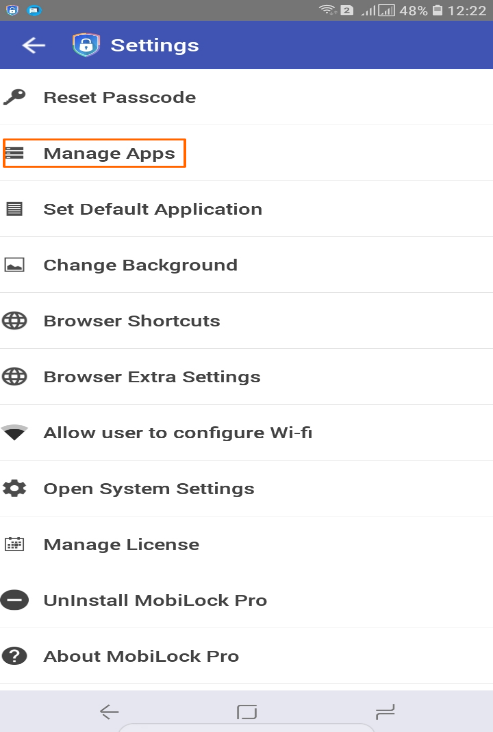This screenshot has height=732, width=493.
Task: Open Manage Apps
Action: click(246, 153)
